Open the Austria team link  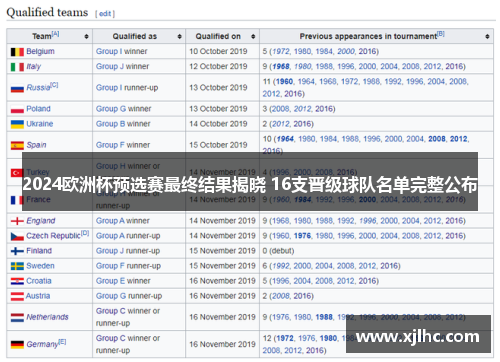click(38, 296)
